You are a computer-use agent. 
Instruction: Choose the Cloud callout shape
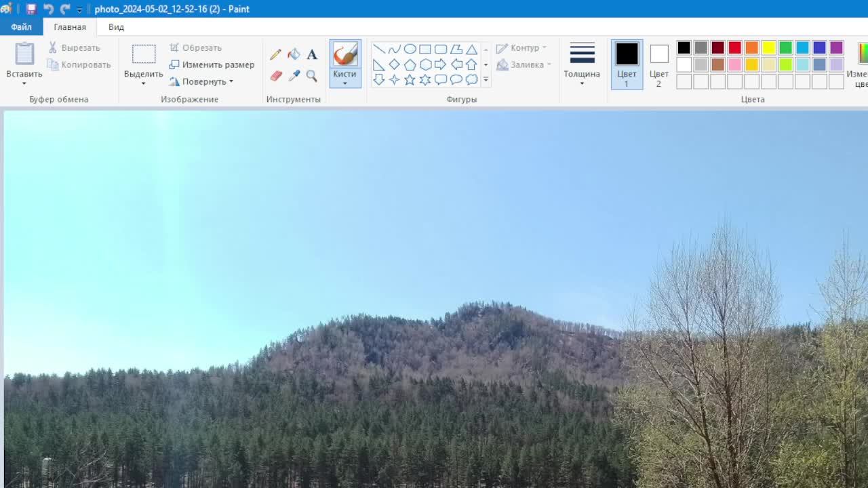471,80
